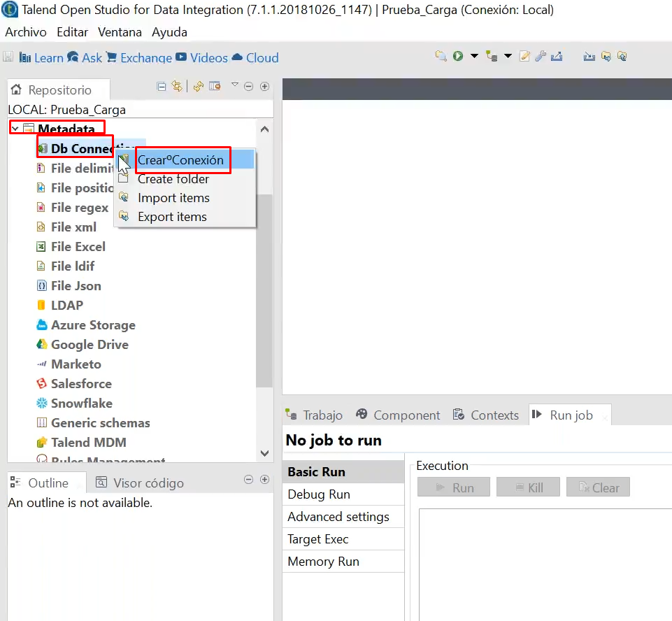This screenshot has width=672, height=621.
Task: Click the Google Drive icon
Action: pos(41,344)
